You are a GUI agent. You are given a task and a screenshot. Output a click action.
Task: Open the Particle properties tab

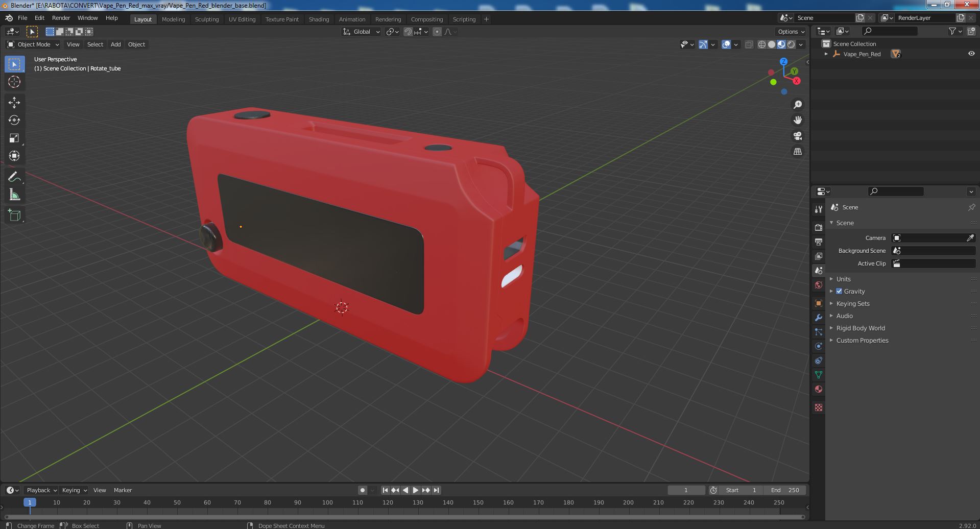coord(819,332)
